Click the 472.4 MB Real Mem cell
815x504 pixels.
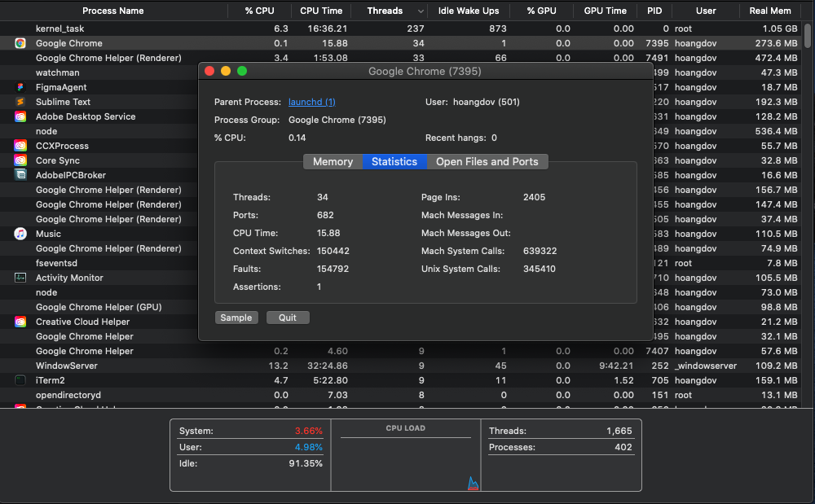pyautogui.click(x=776, y=58)
